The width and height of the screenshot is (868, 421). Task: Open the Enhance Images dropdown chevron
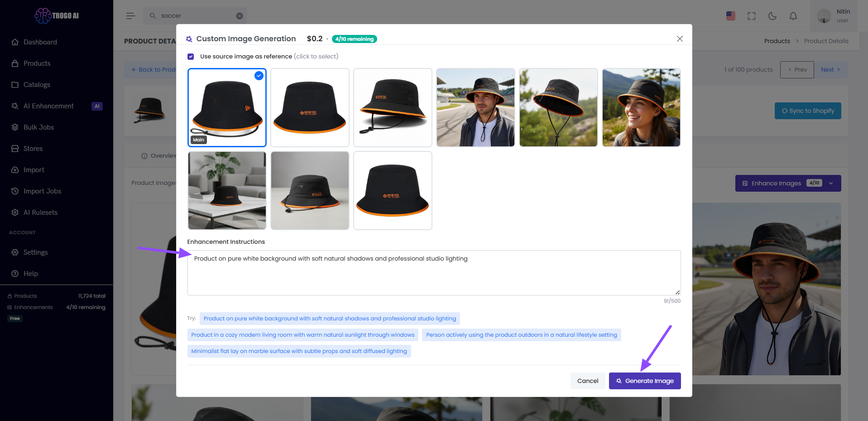click(x=831, y=183)
